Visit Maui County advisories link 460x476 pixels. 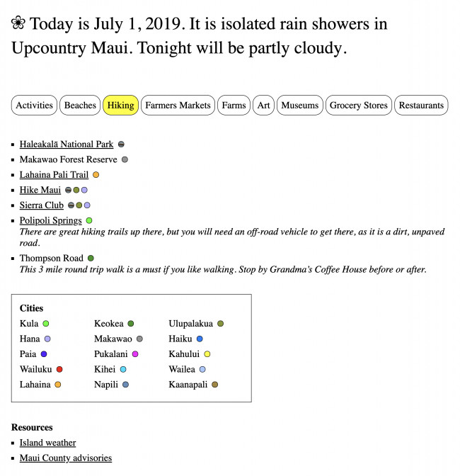(x=66, y=458)
